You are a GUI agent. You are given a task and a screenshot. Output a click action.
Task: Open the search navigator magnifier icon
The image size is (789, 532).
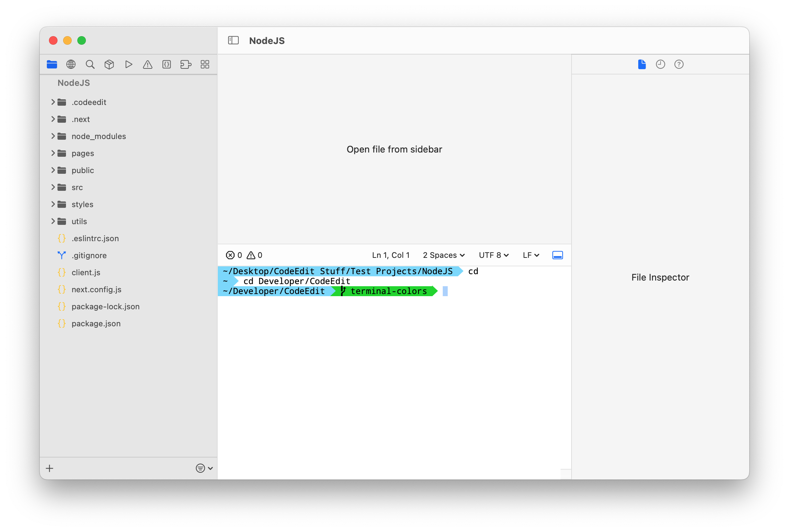[90, 64]
